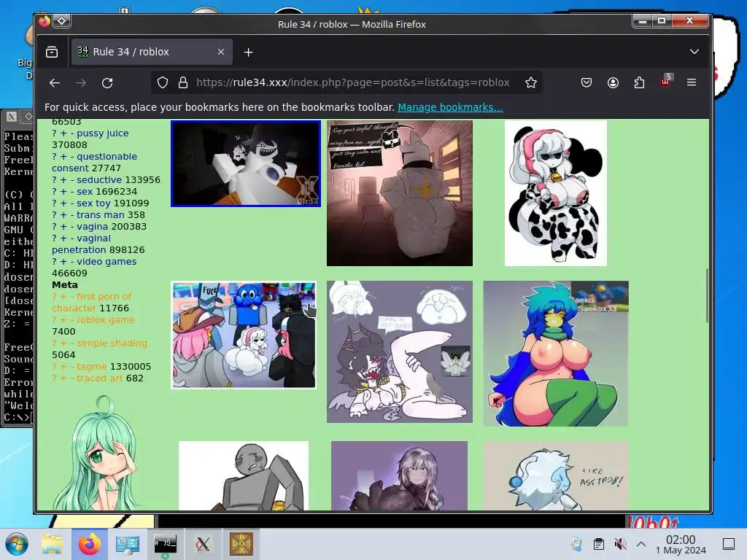Expand the list all tabs chevron

click(x=694, y=52)
